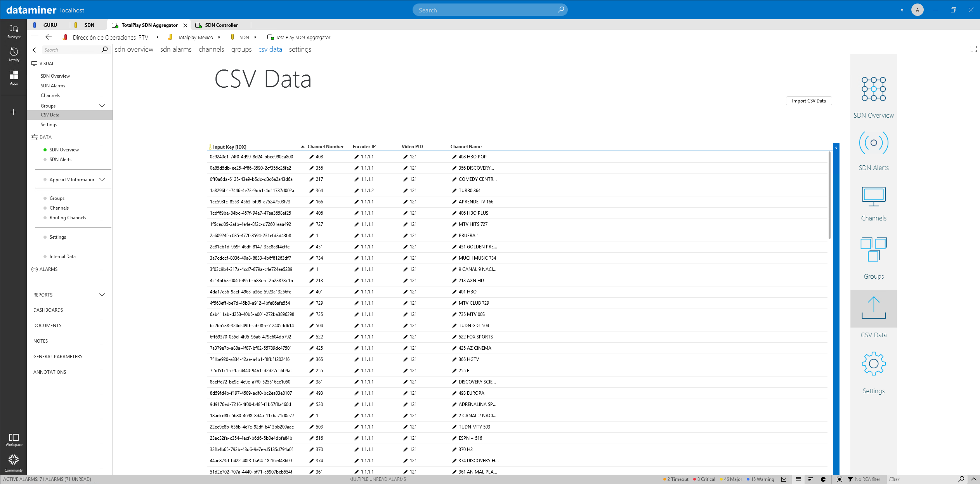Open DOCUMENTS in sidebar
This screenshot has height=484, width=980.
click(47, 326)
